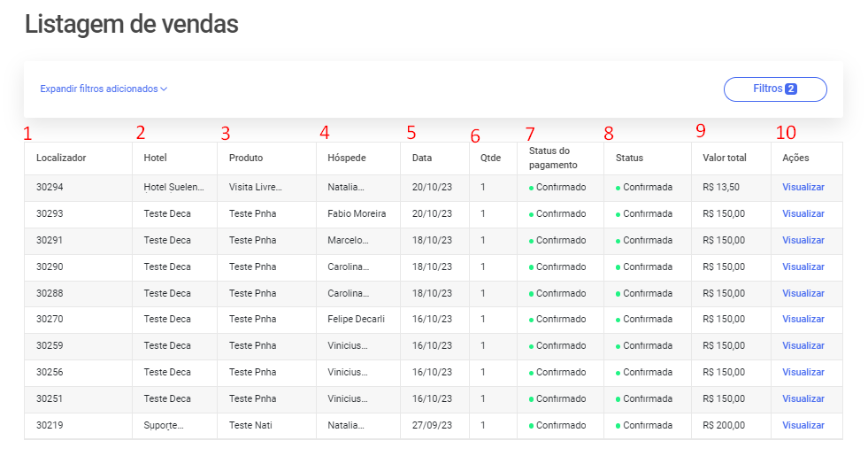Click the Valor total column header

724,158
